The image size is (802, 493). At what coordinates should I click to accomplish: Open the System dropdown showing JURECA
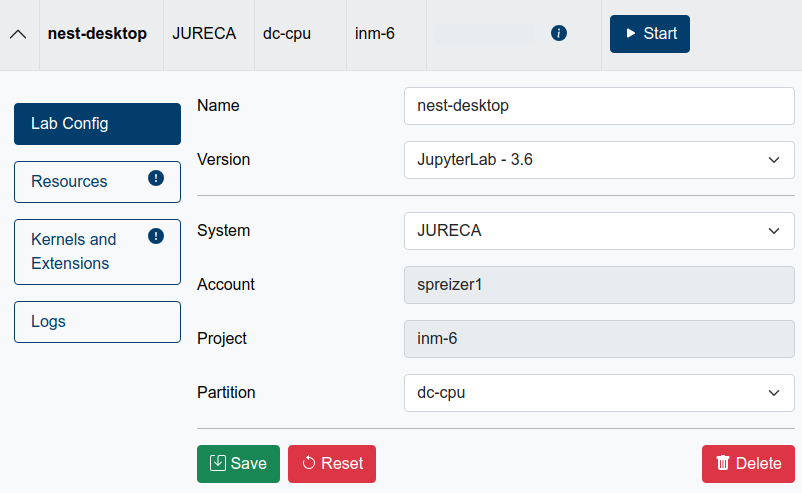coord(599,231)
